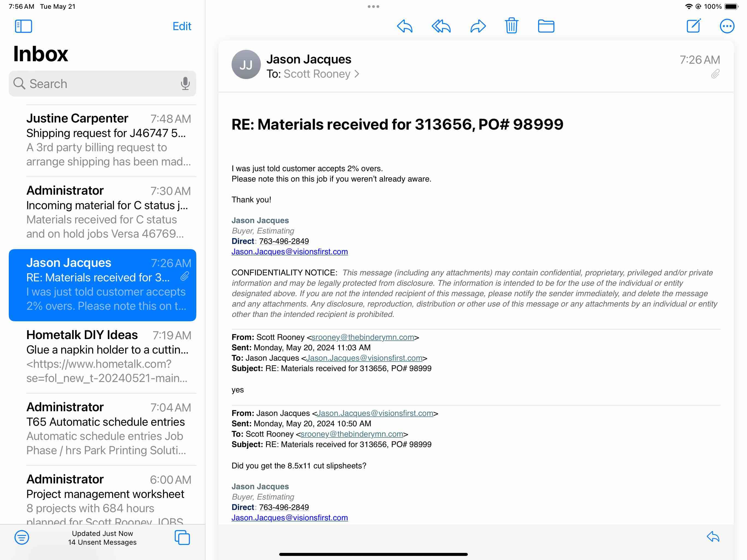
Task: Move message using the folder icon
Action: click(546, 26)
